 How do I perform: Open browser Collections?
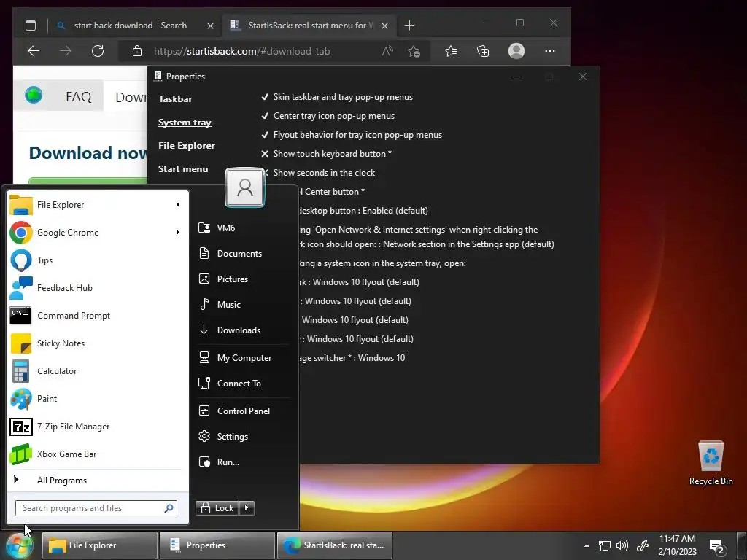pyautogui.click(x=483, y=51)
